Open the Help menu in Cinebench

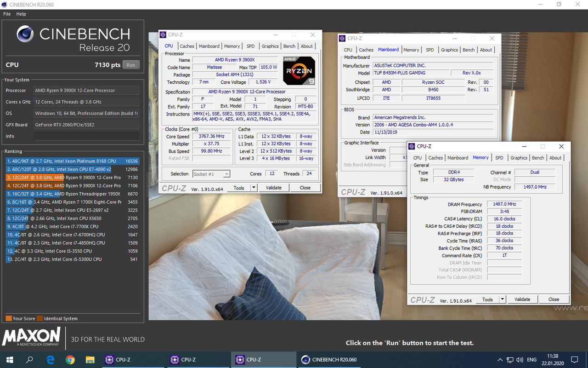(x=21, y=14)
